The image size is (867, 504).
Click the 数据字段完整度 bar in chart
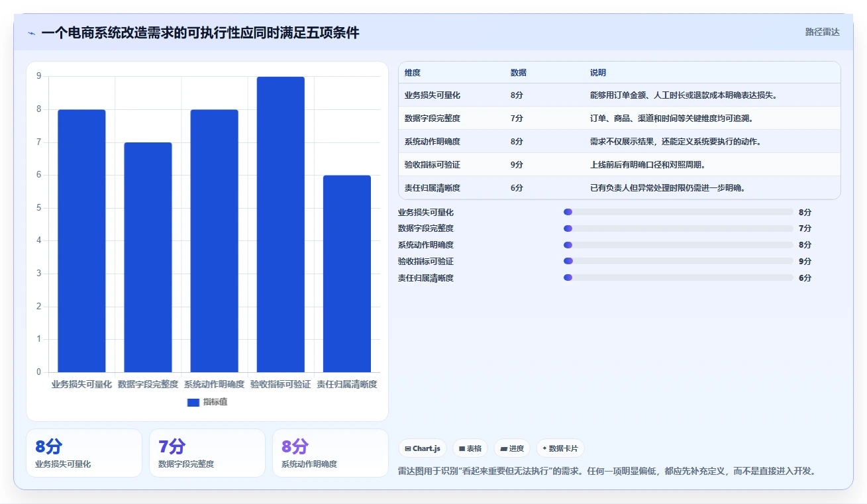148,258
